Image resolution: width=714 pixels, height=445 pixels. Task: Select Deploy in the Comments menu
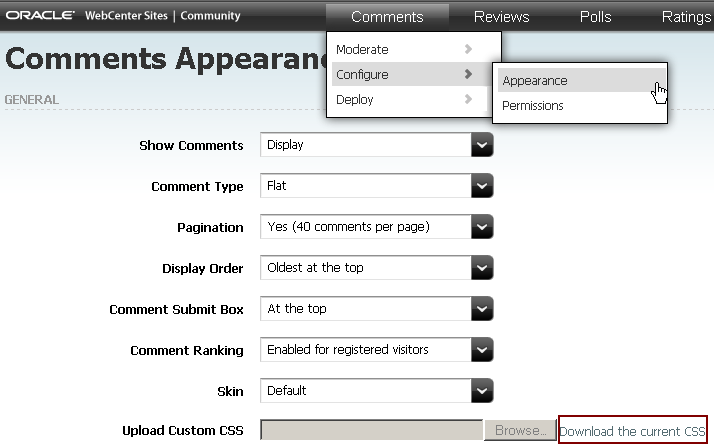pos(407,99)
